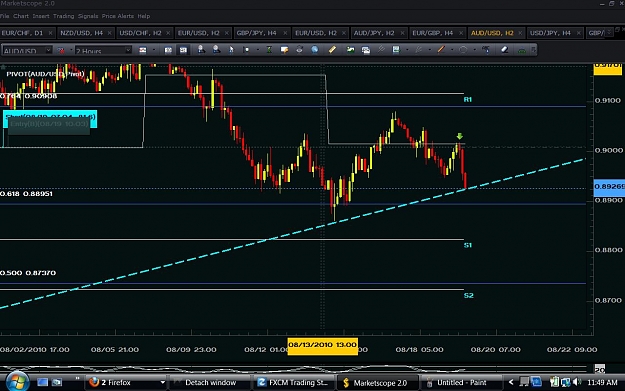This screenshot has height=391, width=625.
Task: Open the Help menu
Action: 143,16
